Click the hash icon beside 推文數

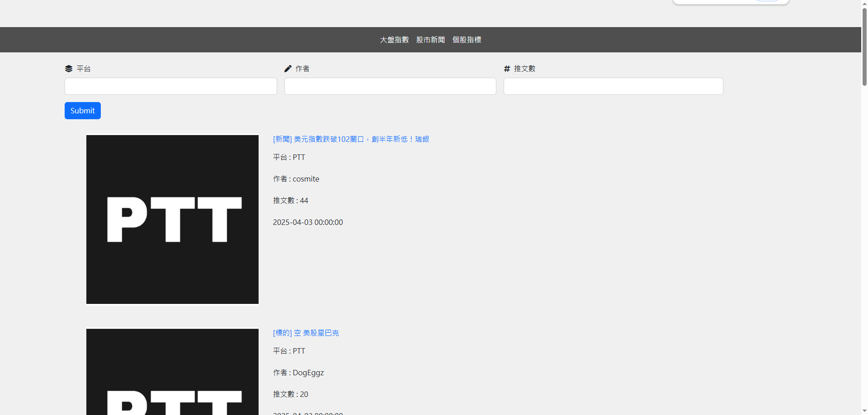507,69
